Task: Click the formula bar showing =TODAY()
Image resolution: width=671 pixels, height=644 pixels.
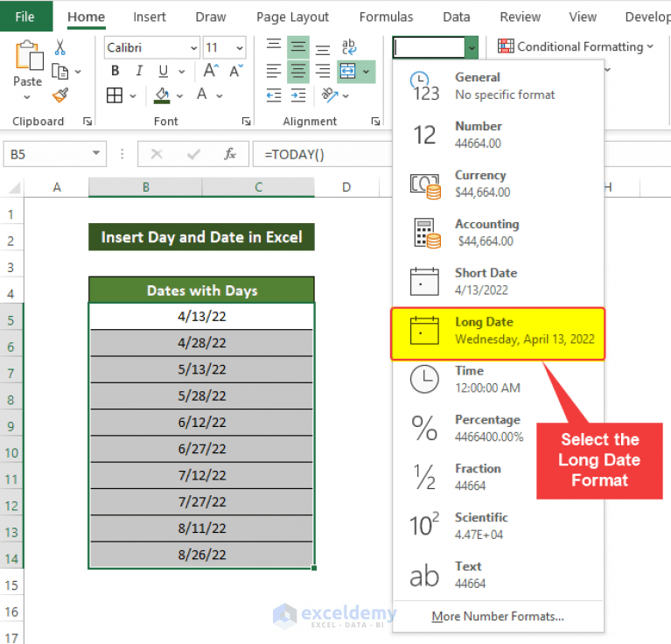Action: pyautogui.click(x=323, y=154)
